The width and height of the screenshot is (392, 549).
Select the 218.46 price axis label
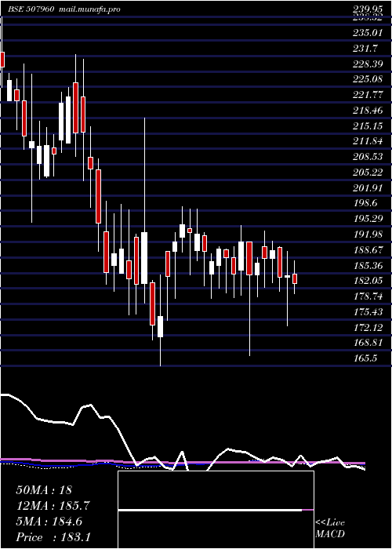pyautogui.click(x=367, y=111)
